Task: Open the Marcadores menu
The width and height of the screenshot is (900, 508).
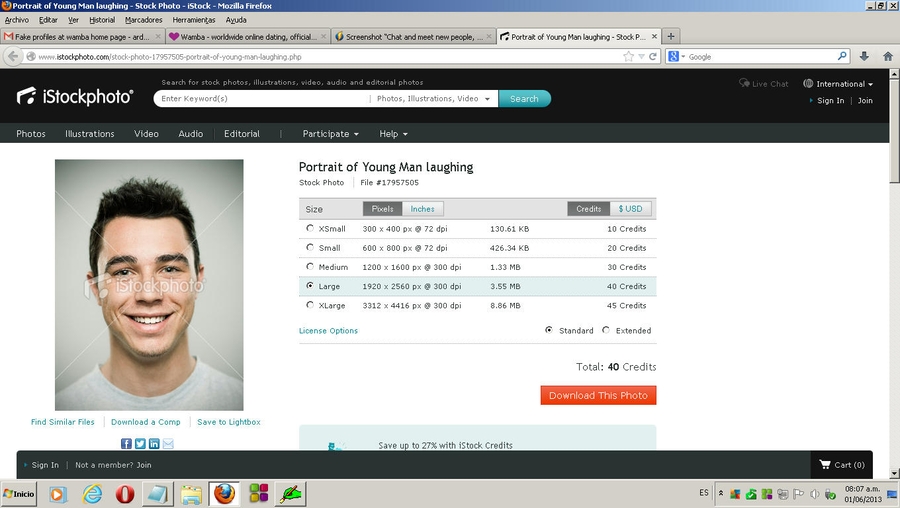Action: pos(143,20)
